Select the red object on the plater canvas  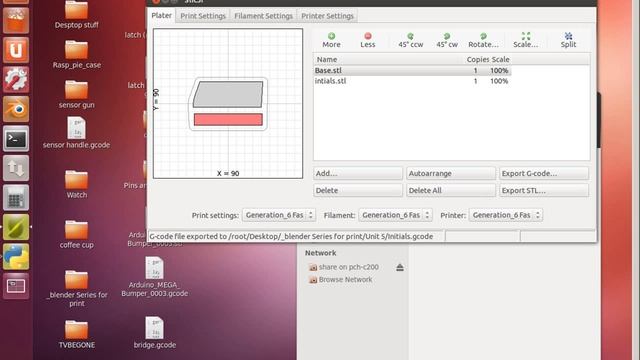(228, 120)
